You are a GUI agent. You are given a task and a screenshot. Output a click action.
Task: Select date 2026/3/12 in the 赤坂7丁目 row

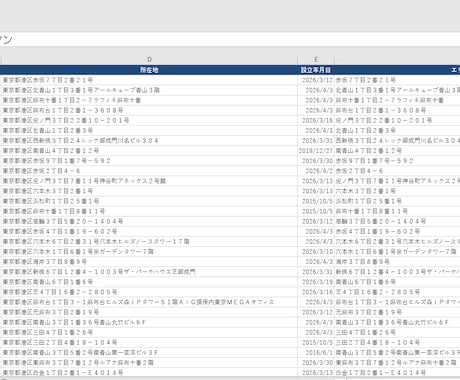pos(316,80)
